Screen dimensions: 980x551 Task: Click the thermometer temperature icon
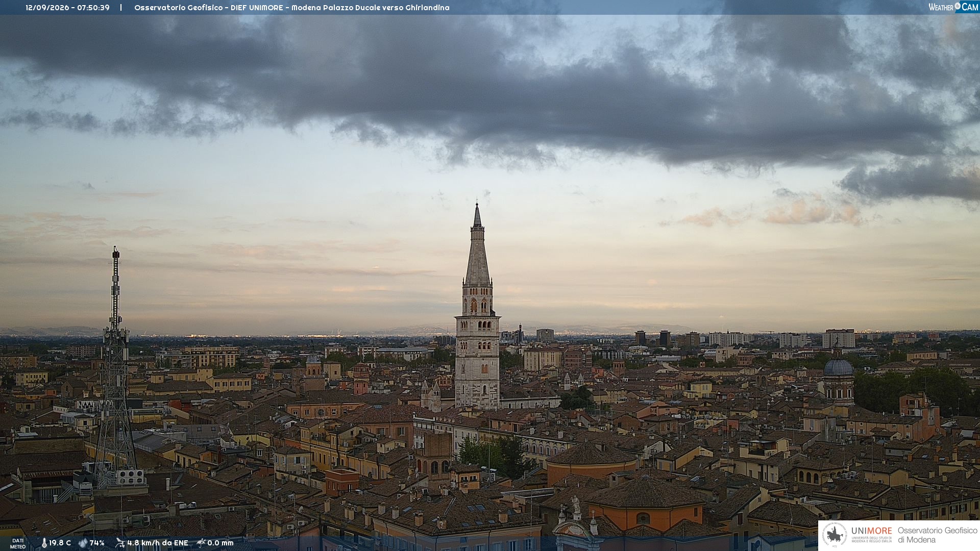click(44, 543)
